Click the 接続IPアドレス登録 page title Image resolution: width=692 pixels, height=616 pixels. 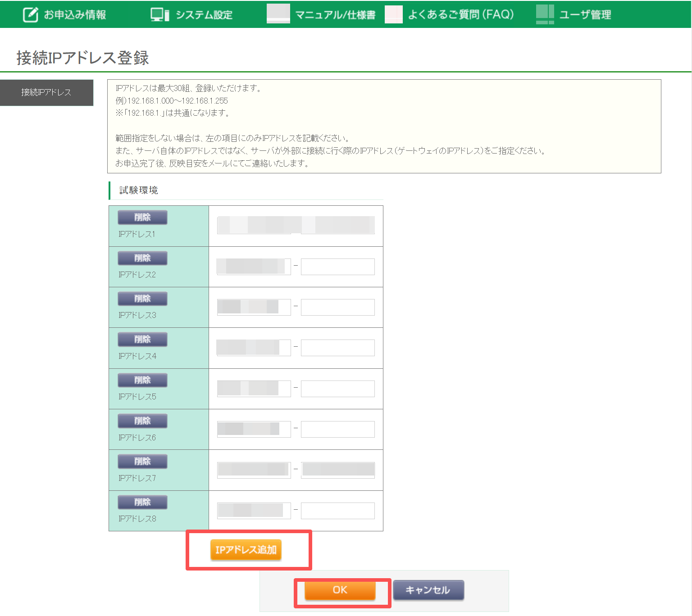pos(83,58)
